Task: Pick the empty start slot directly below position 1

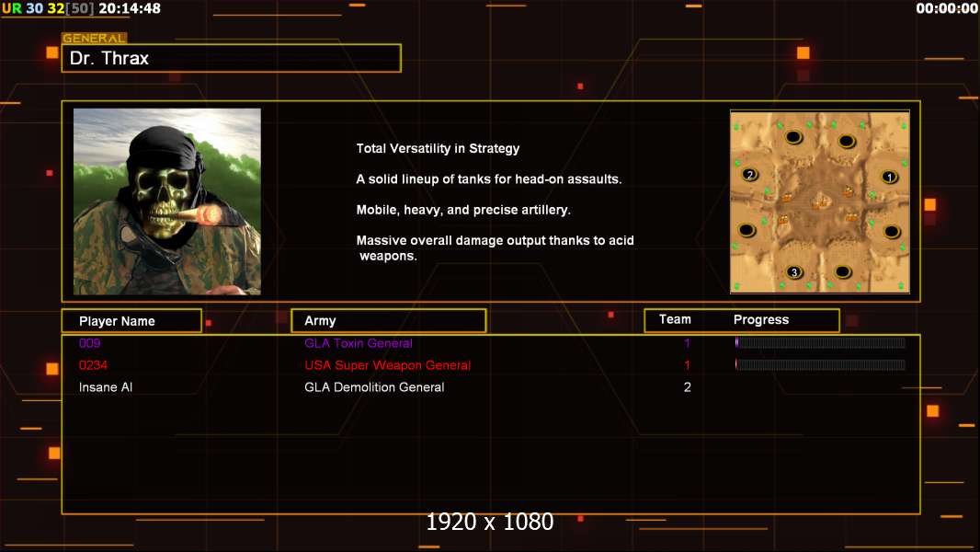Action: 892,232
